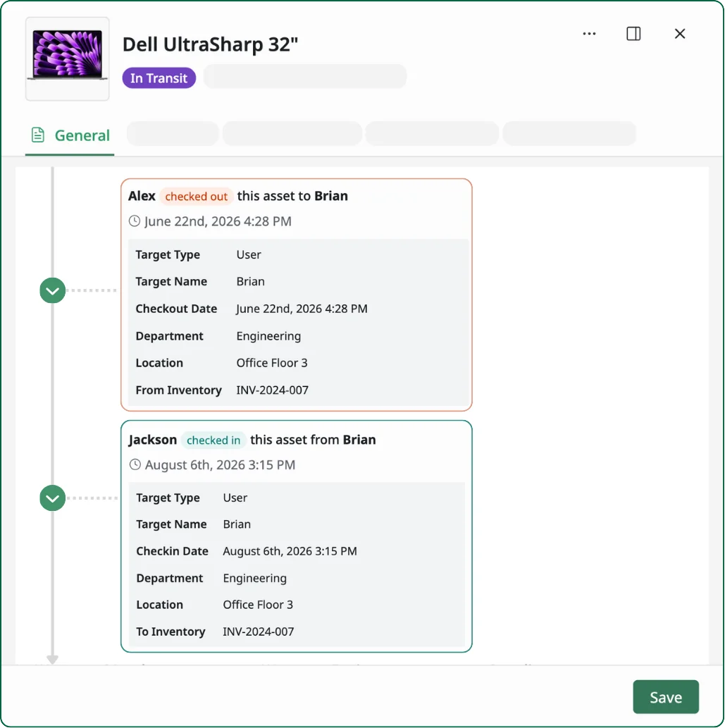
Task: Click the checked out label
Action: coord(196,197)
